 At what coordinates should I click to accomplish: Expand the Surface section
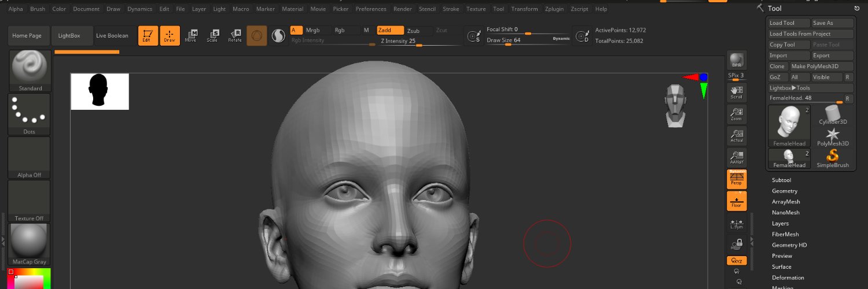tap(781, 266)
